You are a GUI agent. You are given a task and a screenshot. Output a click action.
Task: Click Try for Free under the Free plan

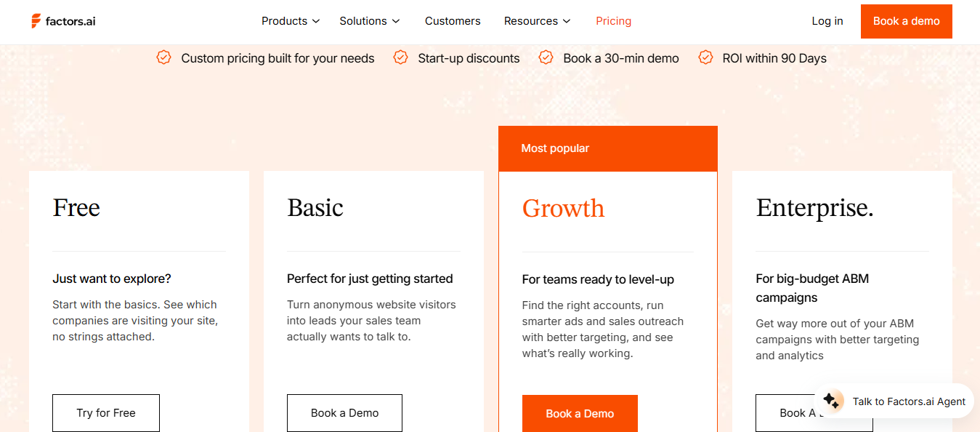pyautogui.click(x=105, y=412)
